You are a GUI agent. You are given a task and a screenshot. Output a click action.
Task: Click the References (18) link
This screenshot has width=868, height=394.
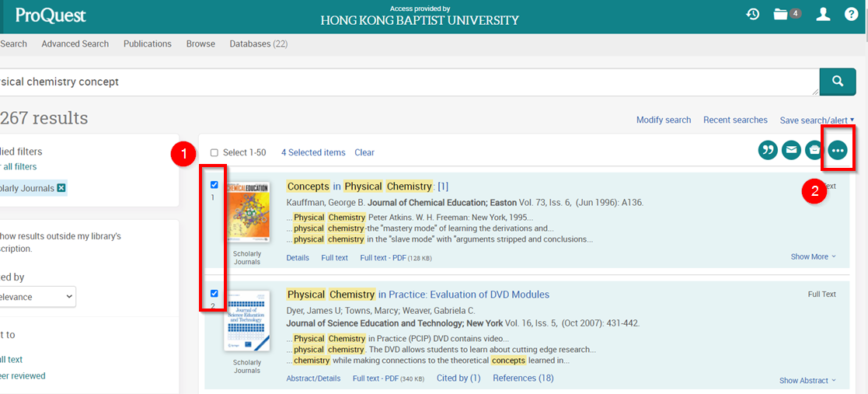523,378
